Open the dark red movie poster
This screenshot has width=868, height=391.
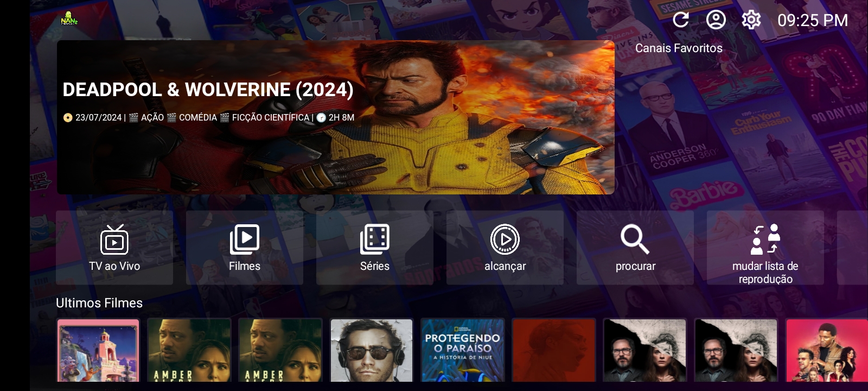[x=554, y=350]
